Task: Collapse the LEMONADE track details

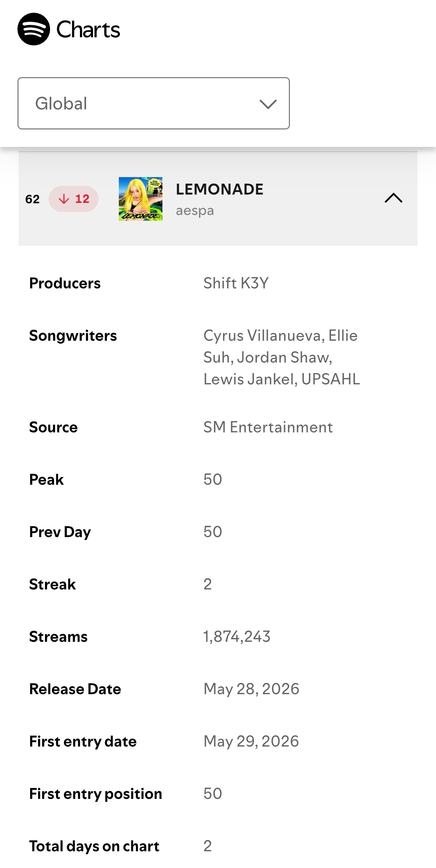Action: pos(393,198)
